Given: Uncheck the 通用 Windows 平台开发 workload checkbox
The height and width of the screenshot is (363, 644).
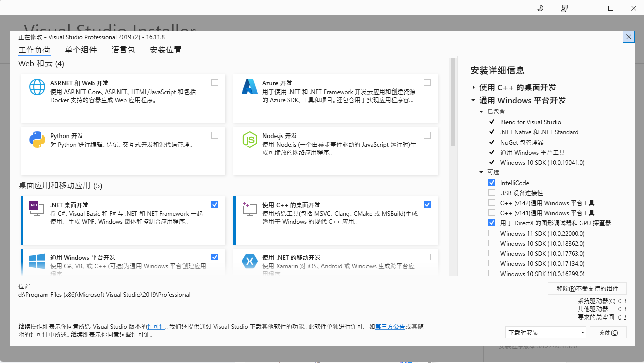Looking at the screenshot, I should click(215, 257).
